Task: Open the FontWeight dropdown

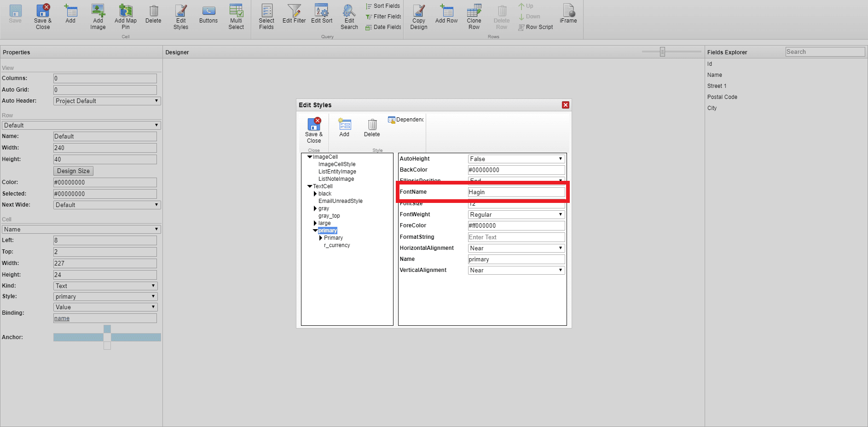Action: pos(516,214)
